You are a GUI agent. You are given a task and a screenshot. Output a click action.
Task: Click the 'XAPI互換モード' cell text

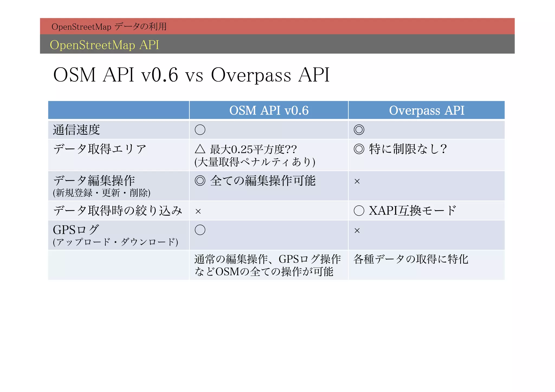pos(412,210)
